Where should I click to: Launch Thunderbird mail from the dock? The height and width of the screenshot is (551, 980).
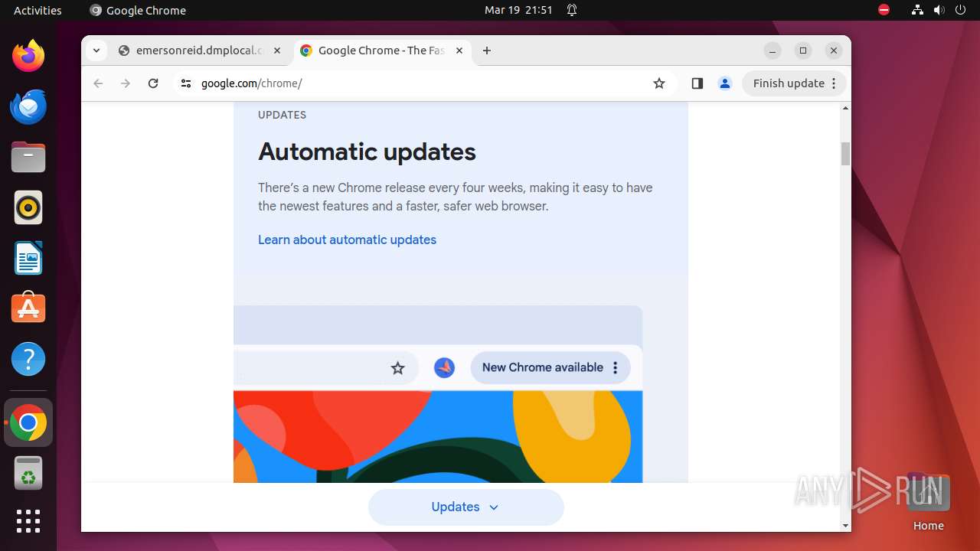tap(28, 106)
